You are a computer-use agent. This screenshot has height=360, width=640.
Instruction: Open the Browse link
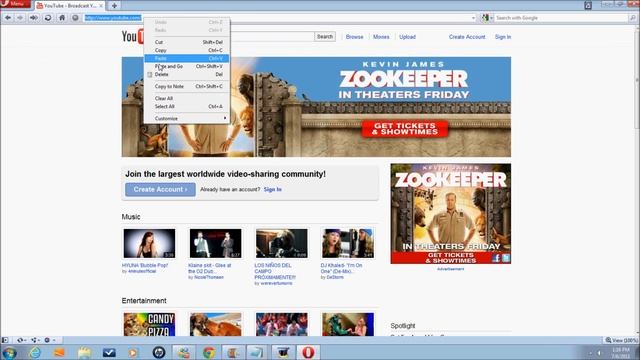pyautogui.click(x=354, y=37)
